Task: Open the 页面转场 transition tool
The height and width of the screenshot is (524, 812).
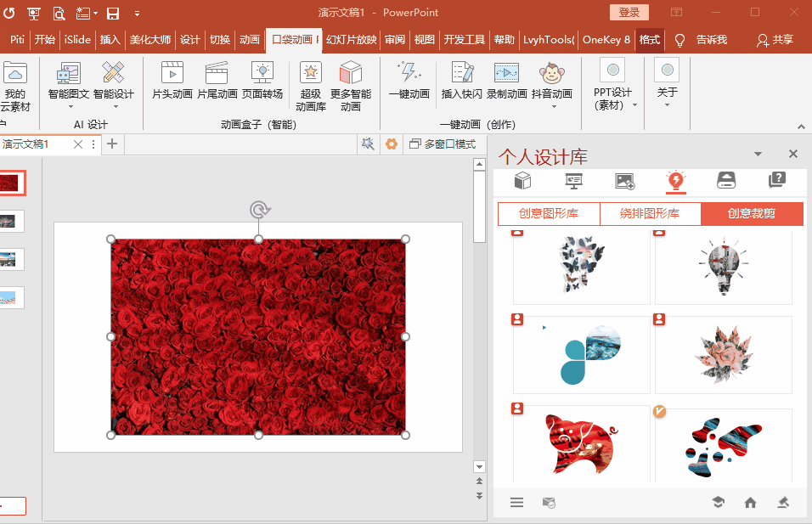Action: pyautogui.click(x=263, y=82)
